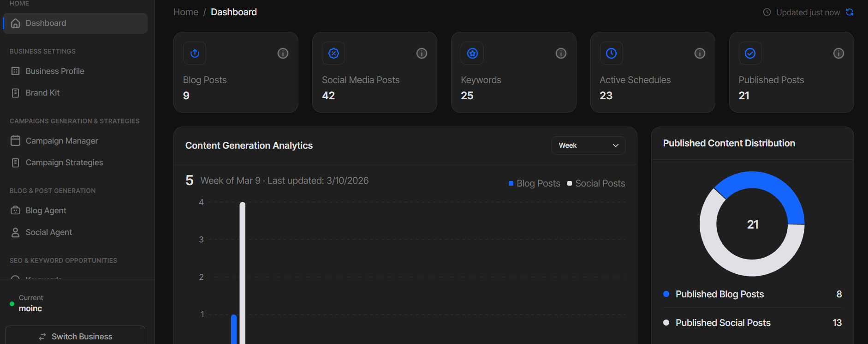Go to Home breadcrumb link
Image resolution: width=868 pixels, height=344 pixels.
pos(186,12)
